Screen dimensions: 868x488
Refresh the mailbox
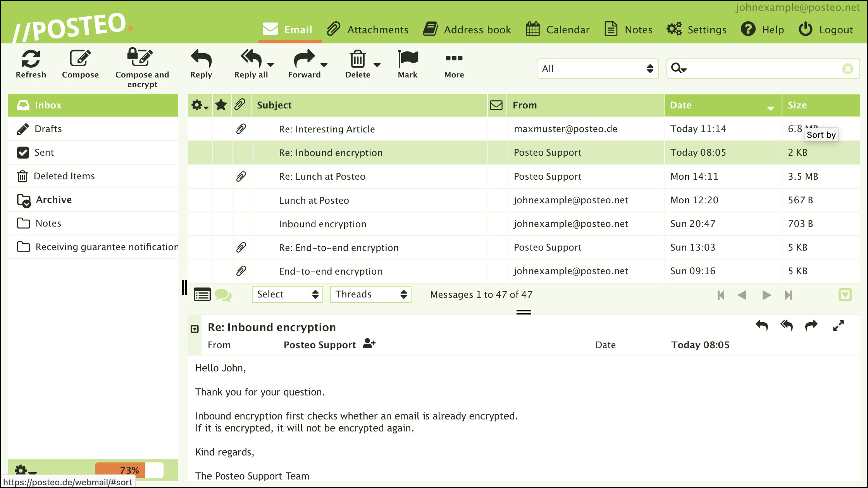coord(31,64)
